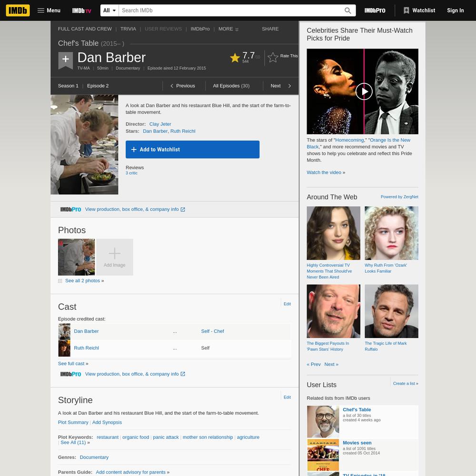This screenshot has width=476, height=476.
Task: Open Dan Barber's cast headshot thumbnail
Action: click(64, 331)
